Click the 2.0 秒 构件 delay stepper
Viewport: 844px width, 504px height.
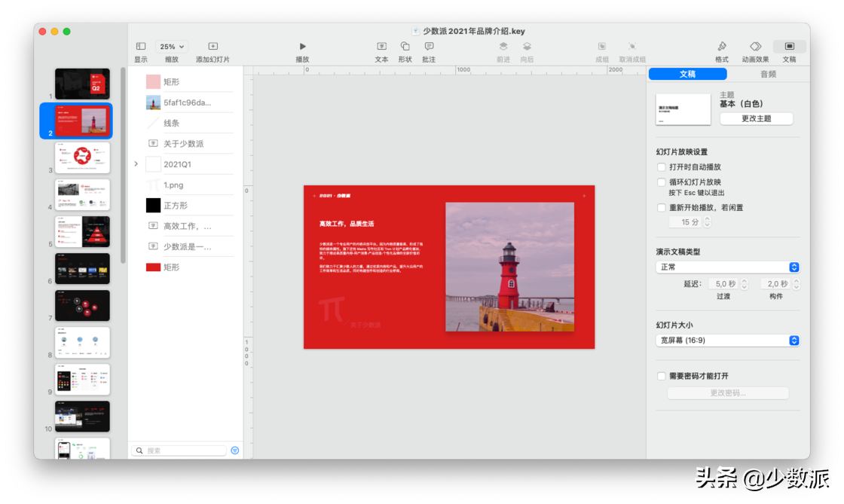796,283
